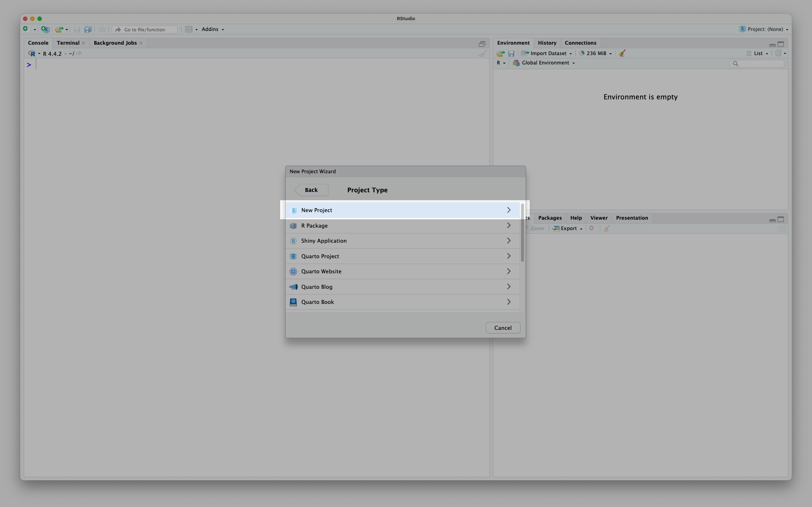This screenshot has height=507, width=812.
Task: Click the Clear all plots broom icon
Action: coord(607,228)
